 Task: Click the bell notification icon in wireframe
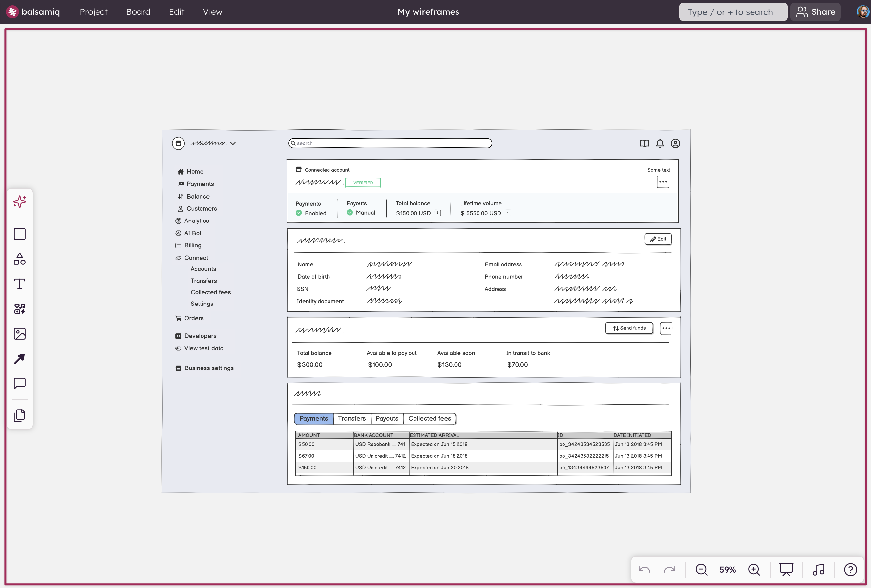coord(660,143)
